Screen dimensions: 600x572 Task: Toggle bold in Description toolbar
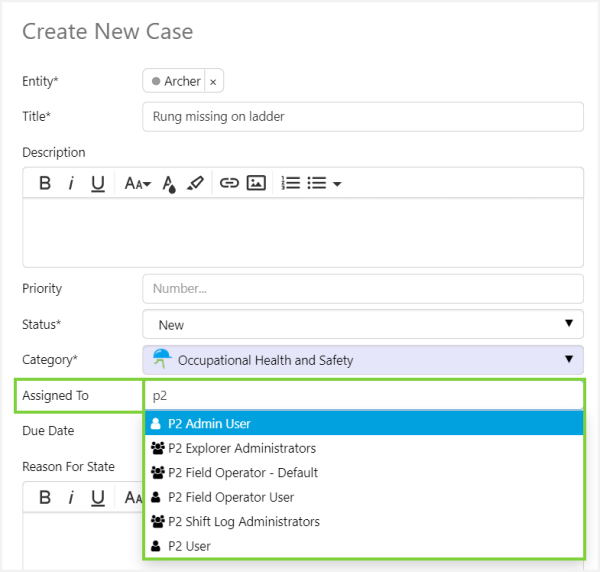pyautogui.click(x=45, y=183)
